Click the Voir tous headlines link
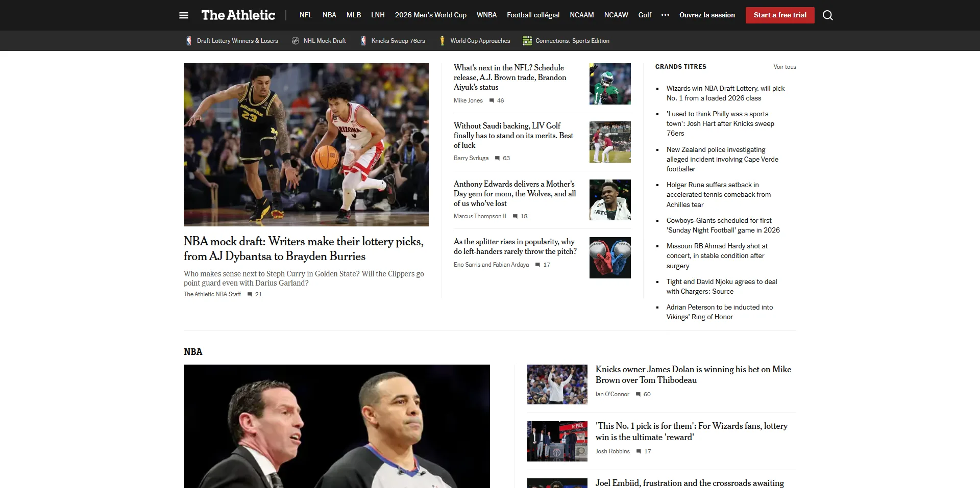 click(785, 67)
